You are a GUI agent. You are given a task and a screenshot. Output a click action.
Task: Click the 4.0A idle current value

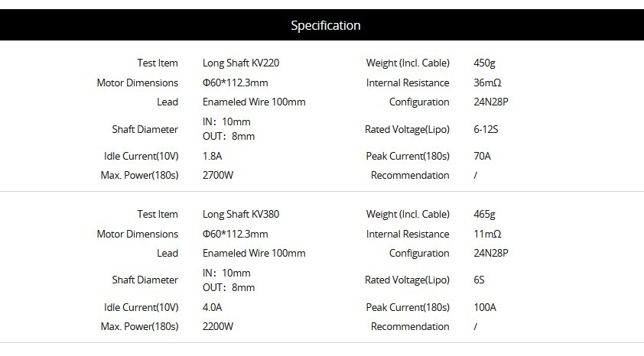click(213, 308)
